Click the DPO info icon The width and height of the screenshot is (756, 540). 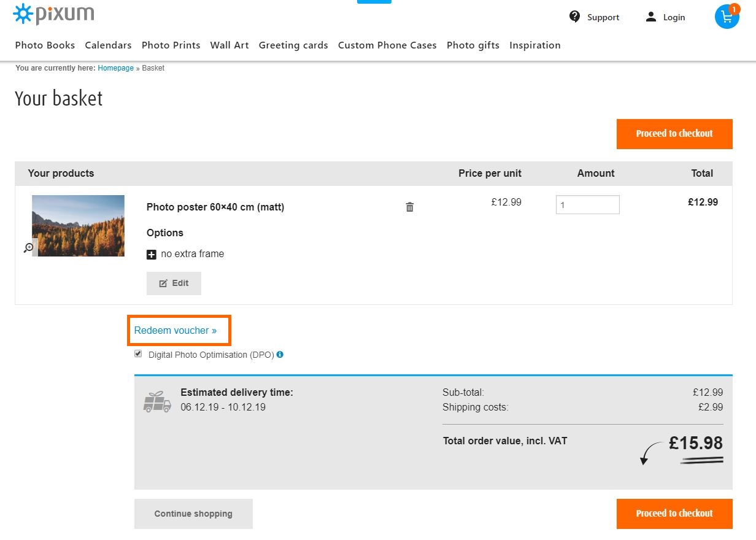tap(280, 355)
